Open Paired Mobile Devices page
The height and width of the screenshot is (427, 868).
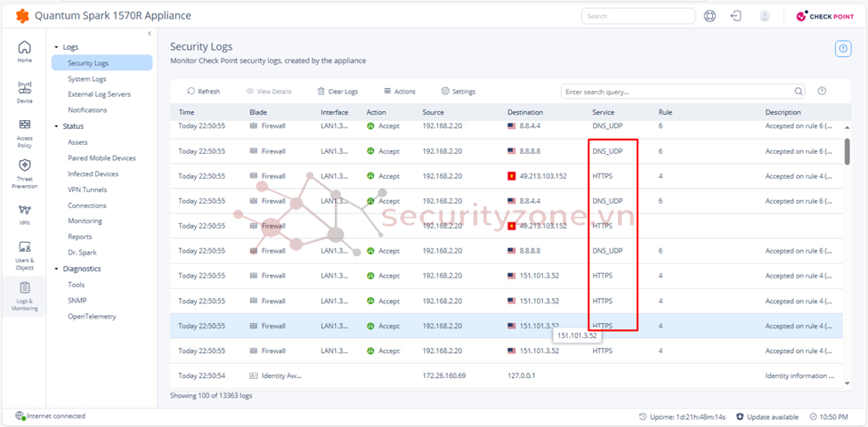coord(101,157)
